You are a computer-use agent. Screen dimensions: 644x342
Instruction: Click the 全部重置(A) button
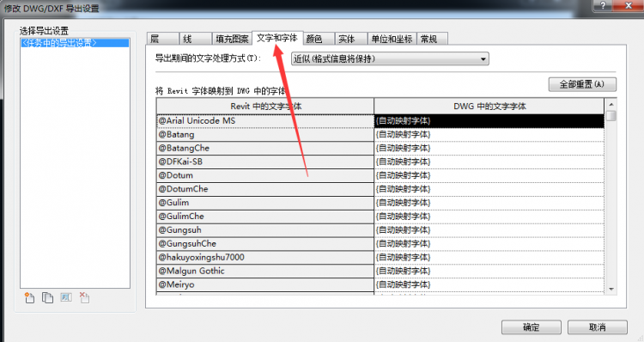pos(582,84)
